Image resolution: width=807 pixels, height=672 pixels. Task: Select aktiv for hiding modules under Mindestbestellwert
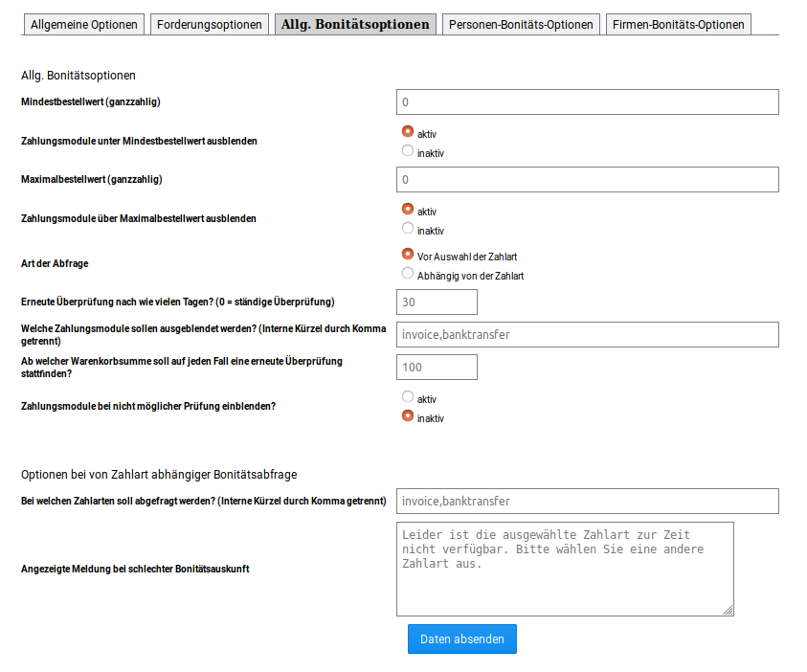[x=408, y=132]
